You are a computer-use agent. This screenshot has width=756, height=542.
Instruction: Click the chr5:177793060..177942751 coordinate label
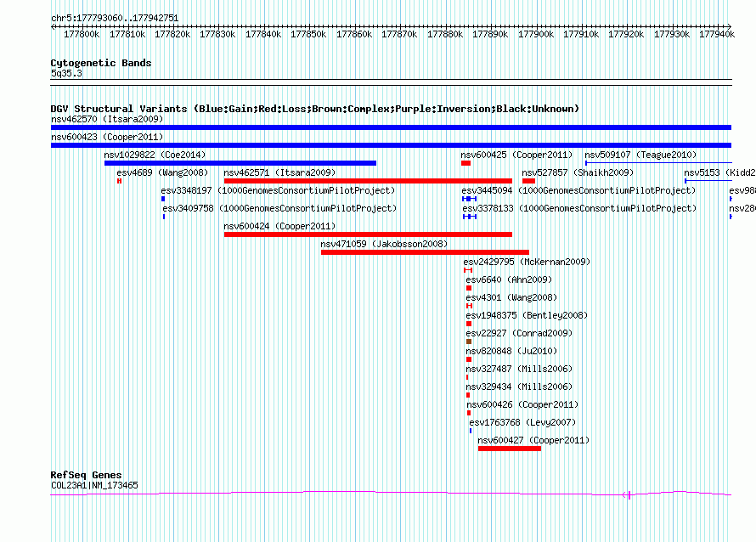[115, 18]
